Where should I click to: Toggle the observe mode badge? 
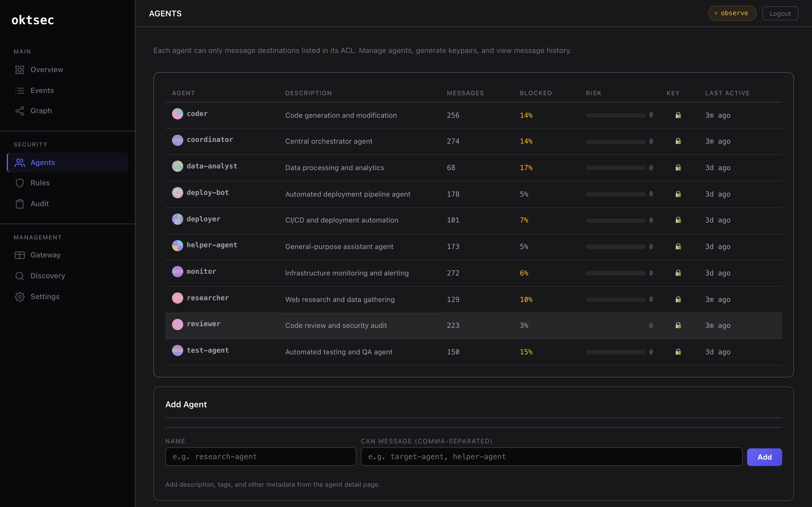(x=732, y=13)
